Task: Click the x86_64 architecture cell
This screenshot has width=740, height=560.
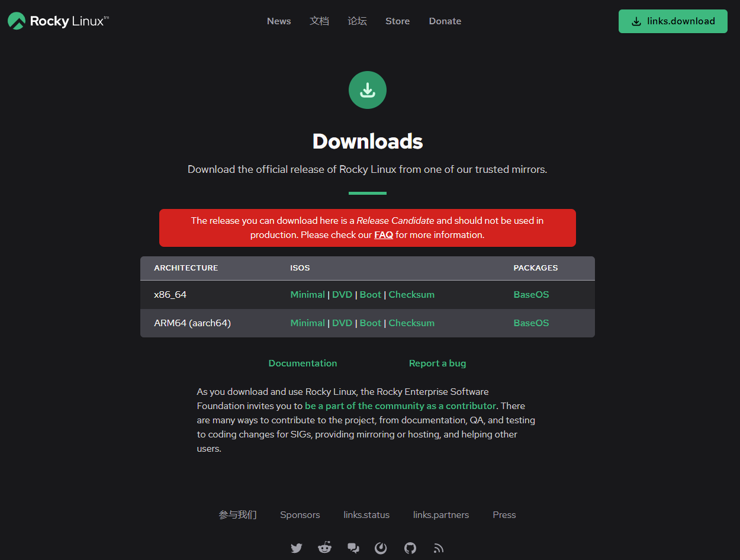Action: tap(170, 295)
